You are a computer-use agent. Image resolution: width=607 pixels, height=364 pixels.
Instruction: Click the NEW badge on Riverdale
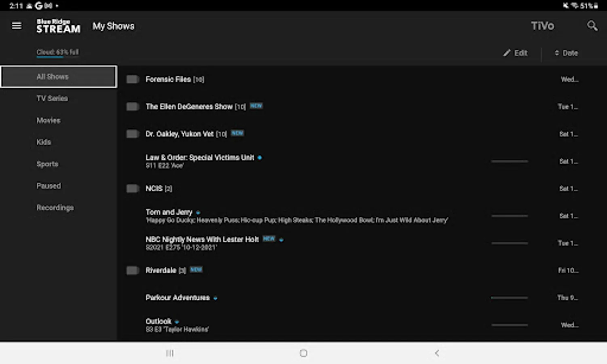tap(196, 269)
